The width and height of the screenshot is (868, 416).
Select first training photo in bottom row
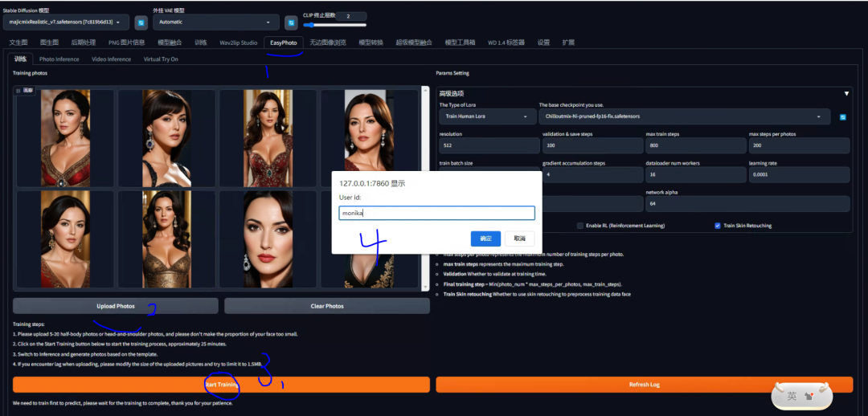[x=65, y=239]
